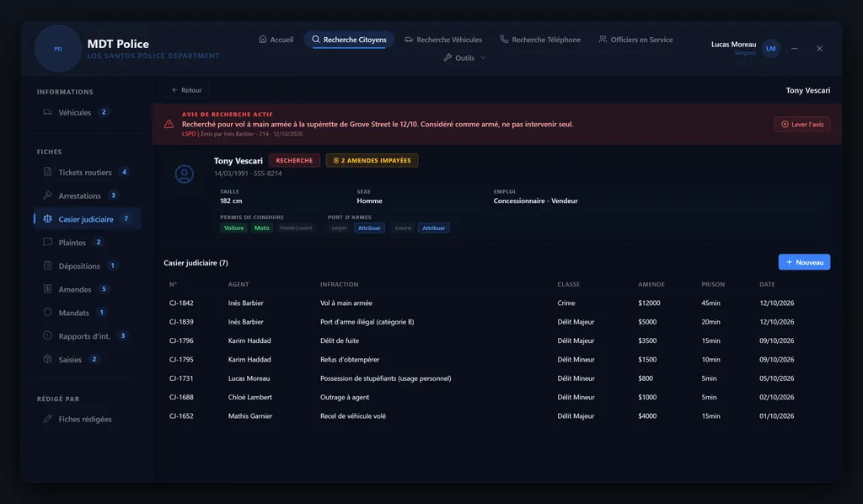Click the car icon beside Véhicules in sidebar

point(48,112)
